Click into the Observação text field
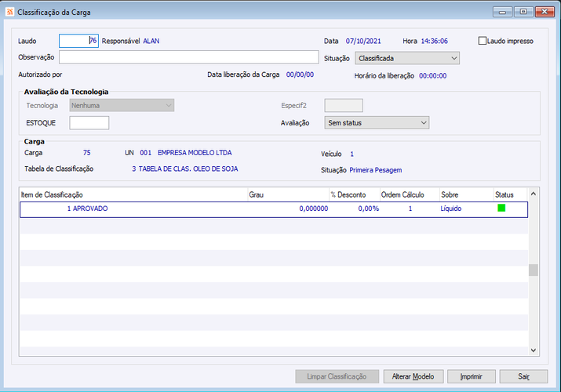Image resolution: width=561 pixels, height=392 pixels. tap(188, 57)
